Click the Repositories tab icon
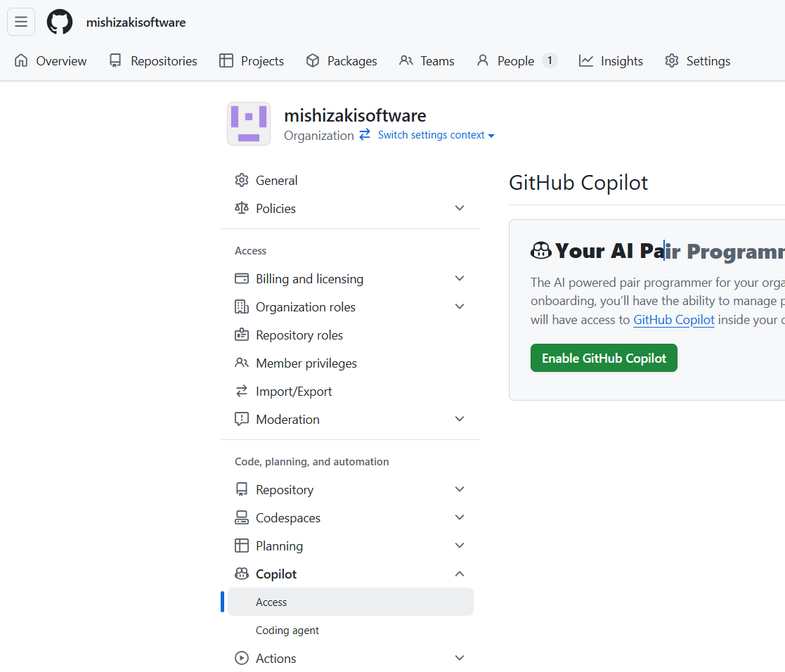This screenshot has height=672, width=785. point(115,60)
